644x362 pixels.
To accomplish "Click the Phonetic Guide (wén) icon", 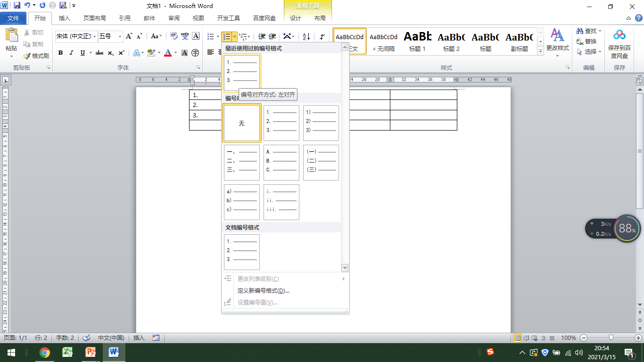I will coord(185,36).
